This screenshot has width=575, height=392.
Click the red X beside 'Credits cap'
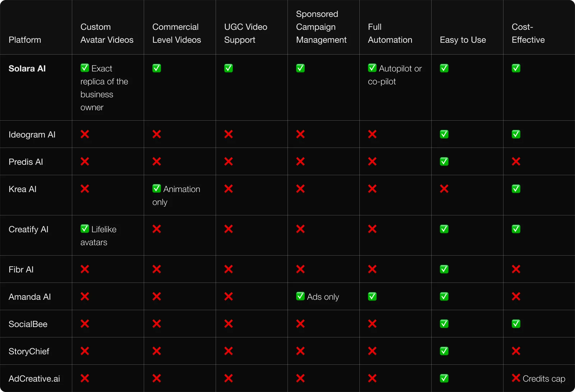coord(516,378)
